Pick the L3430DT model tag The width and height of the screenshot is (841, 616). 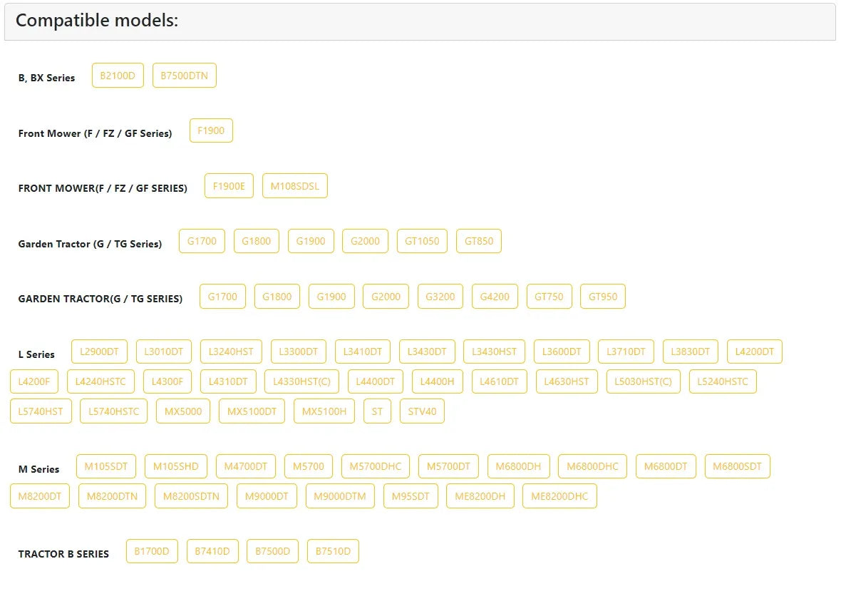427,351
